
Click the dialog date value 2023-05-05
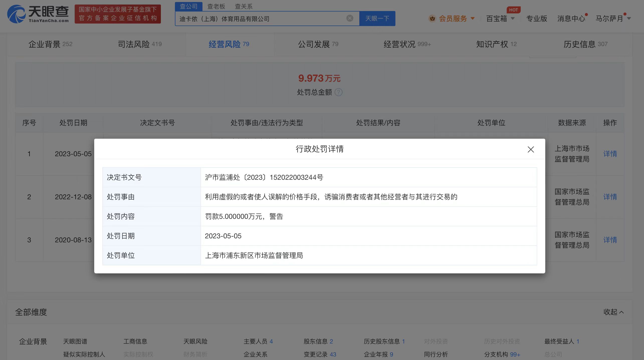point(223,236)
